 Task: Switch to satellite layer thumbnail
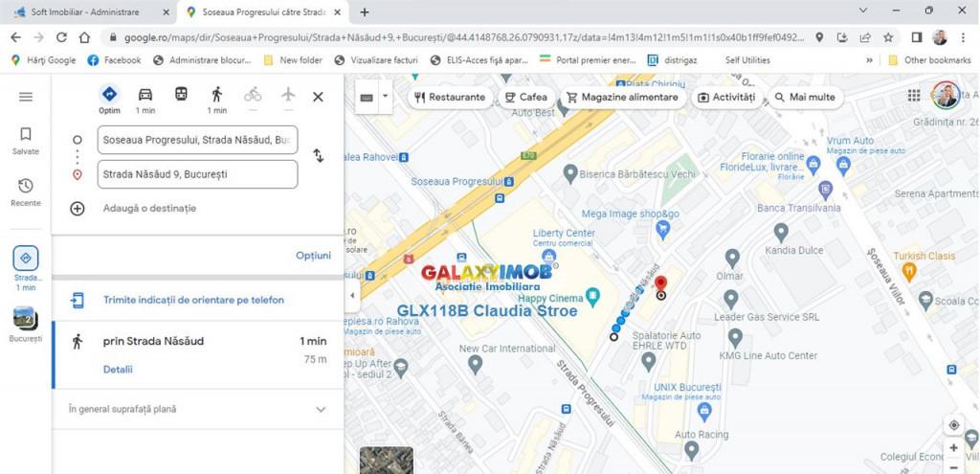[x=386, y=461]
